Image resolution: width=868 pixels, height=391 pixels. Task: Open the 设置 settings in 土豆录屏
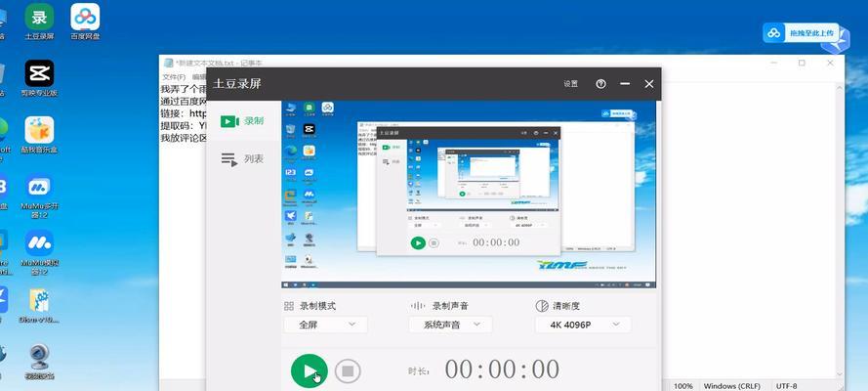tap(571, 84)
